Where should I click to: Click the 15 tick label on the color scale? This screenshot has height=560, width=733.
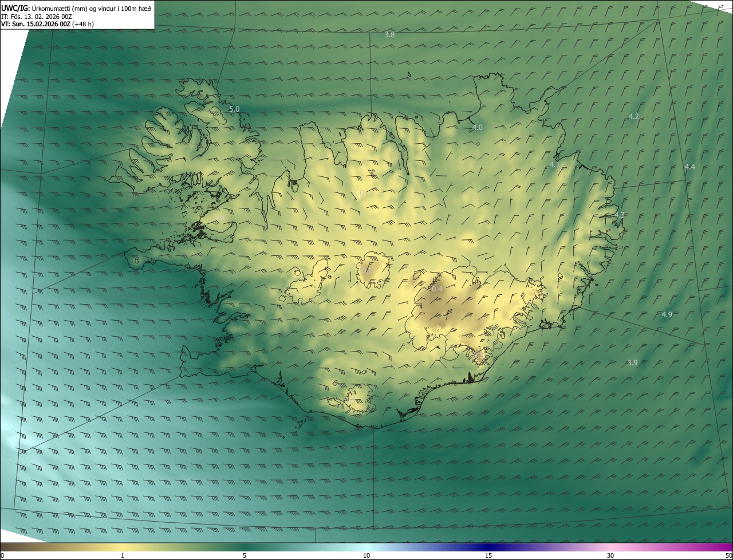(488, 555)
